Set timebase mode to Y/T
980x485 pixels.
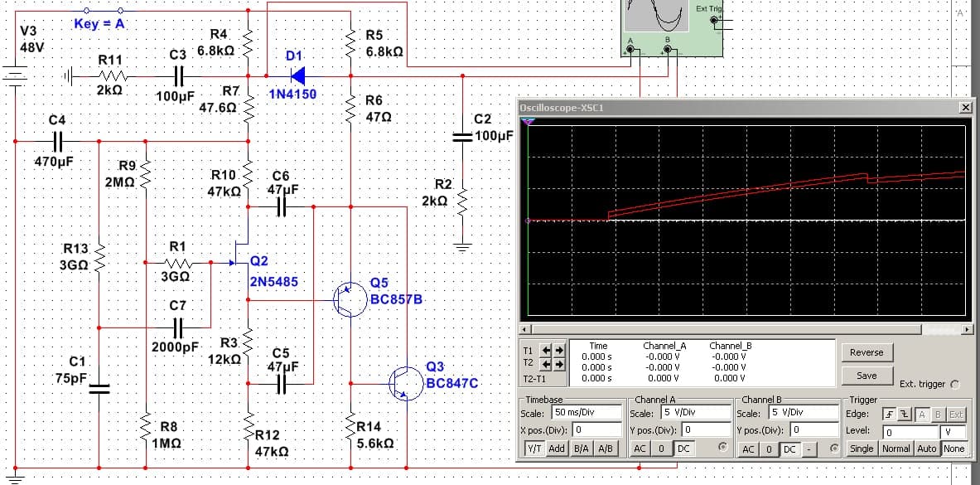[x=534, y=449]
